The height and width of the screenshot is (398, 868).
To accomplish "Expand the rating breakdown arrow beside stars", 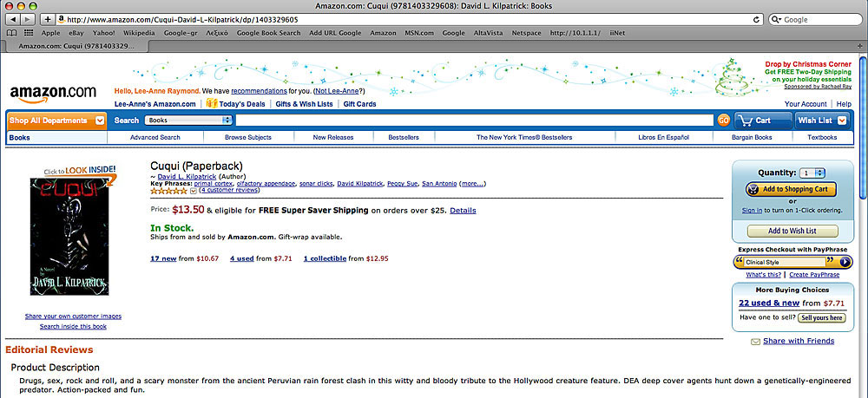I will pos(194,191).
